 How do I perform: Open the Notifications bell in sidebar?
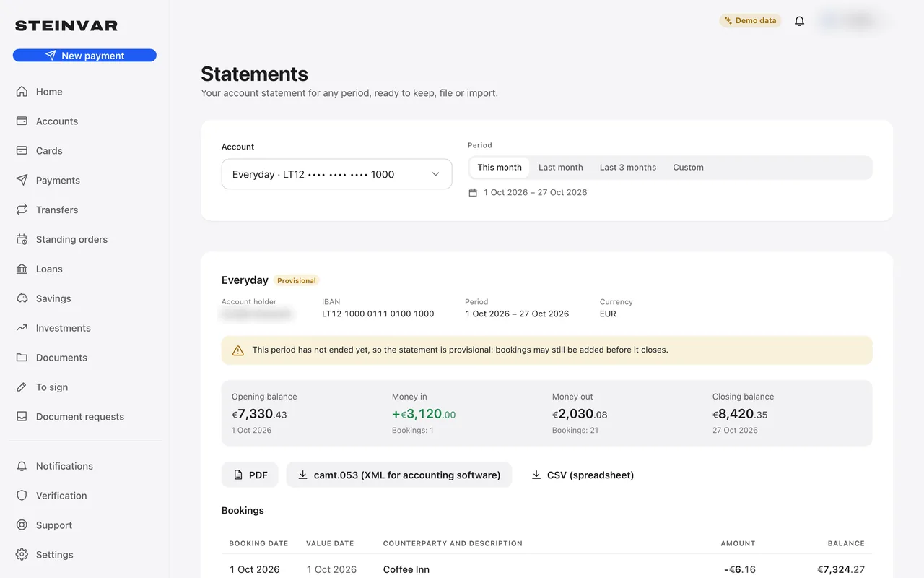tap(22, 467)
